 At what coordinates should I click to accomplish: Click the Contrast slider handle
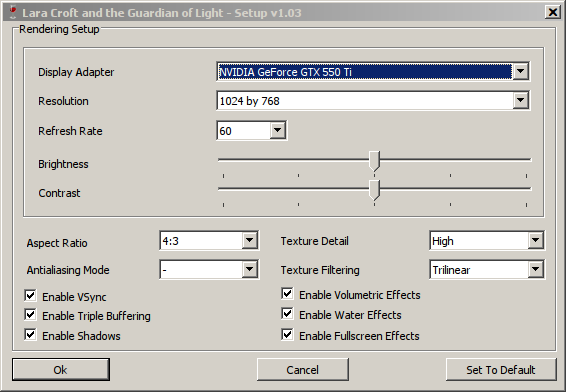pyautogui.click(x=374, y=190)
